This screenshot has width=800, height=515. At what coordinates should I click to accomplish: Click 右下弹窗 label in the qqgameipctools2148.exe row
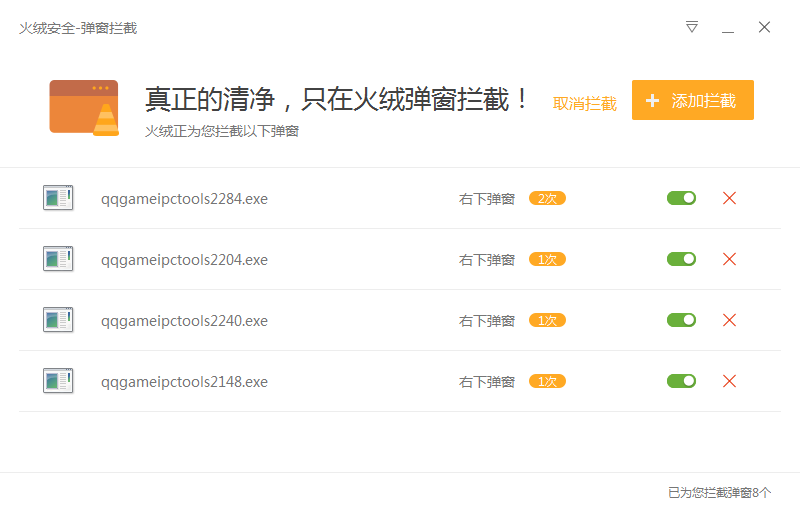(487, 382)
